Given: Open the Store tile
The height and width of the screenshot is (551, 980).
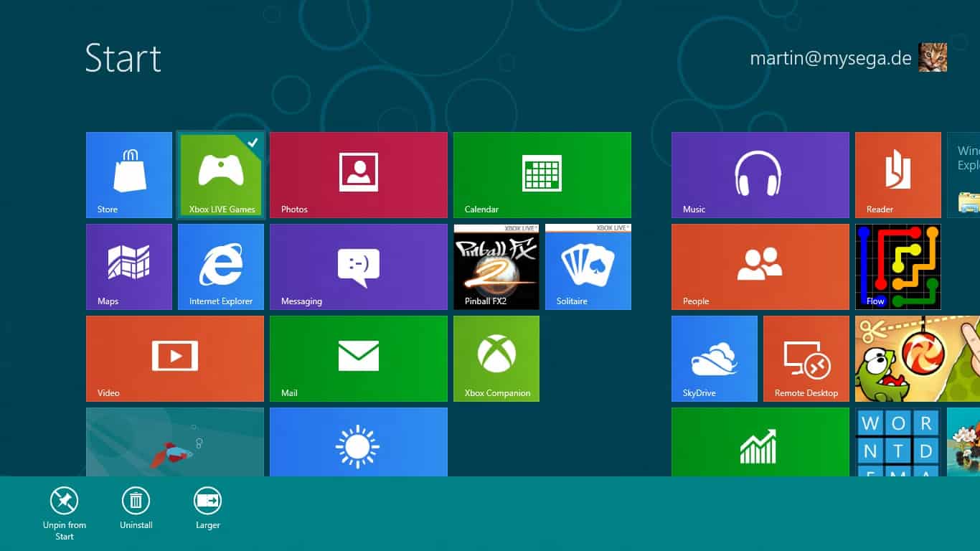Looking at the screenshot, I should pos(129,175).
